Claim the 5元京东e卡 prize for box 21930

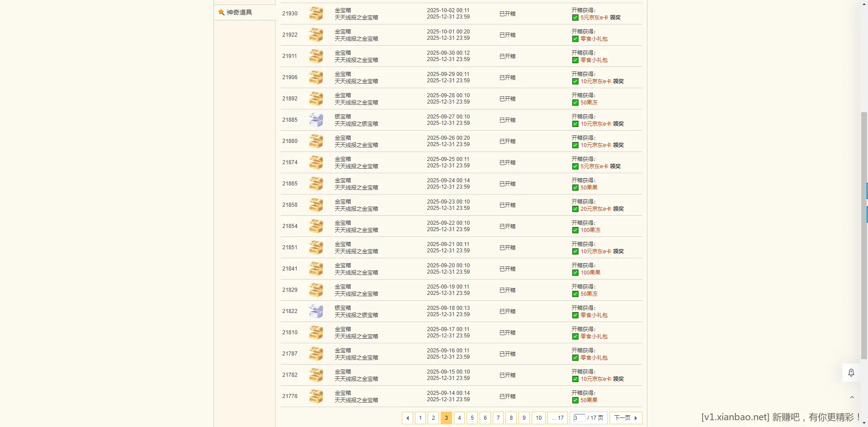[615, 18]
